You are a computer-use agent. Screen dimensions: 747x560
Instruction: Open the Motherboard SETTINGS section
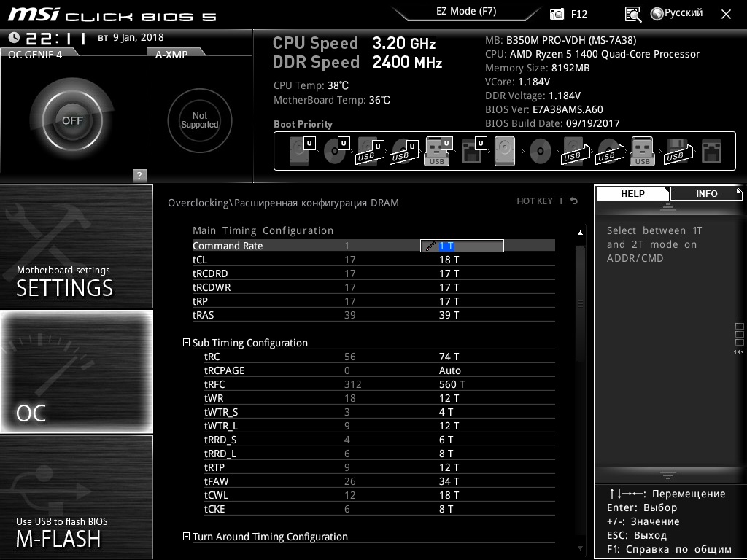point(76,246)
